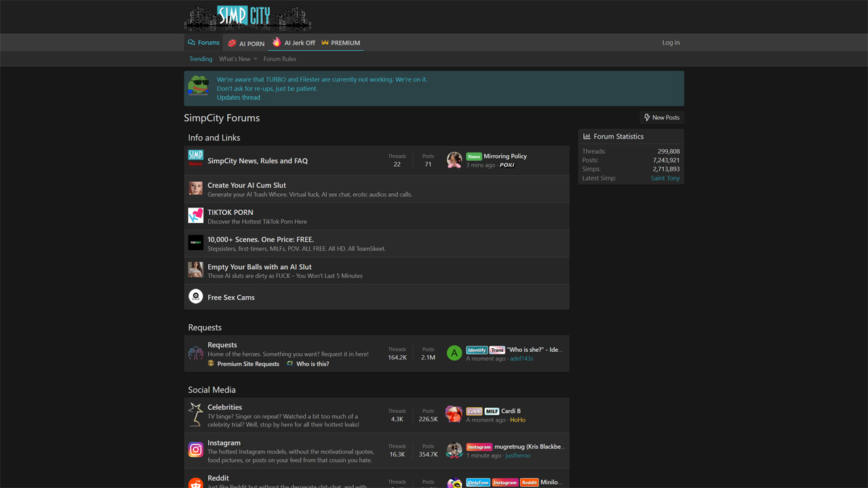Image resolution: width=868 pixels, height=488 pixels.
Task: Click the green News tag
Action: [474, 157]
